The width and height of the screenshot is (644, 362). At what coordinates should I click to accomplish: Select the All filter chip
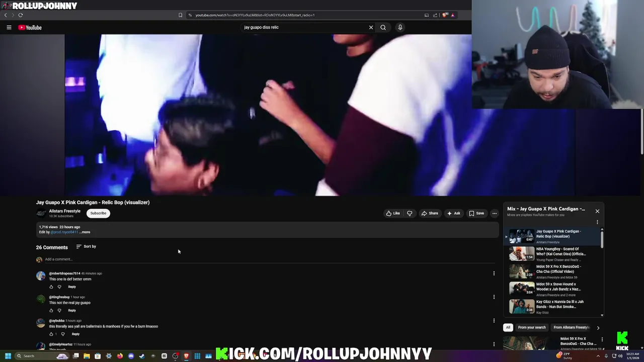[x=508, y=327]
